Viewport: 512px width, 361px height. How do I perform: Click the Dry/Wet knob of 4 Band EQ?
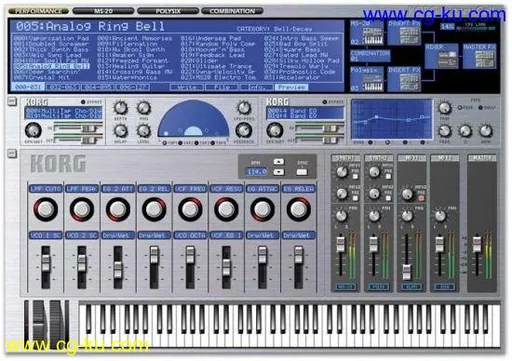pyautogui.click(x=275, y=130)
